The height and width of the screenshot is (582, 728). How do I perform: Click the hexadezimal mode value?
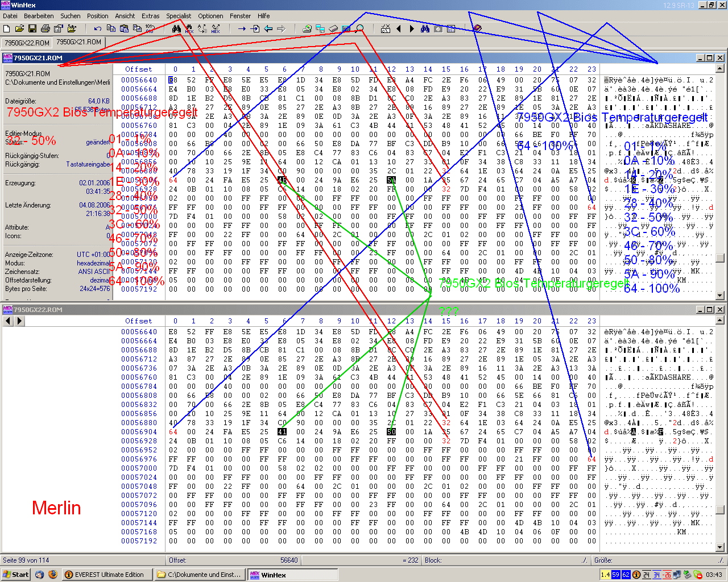tap(93, 263)
